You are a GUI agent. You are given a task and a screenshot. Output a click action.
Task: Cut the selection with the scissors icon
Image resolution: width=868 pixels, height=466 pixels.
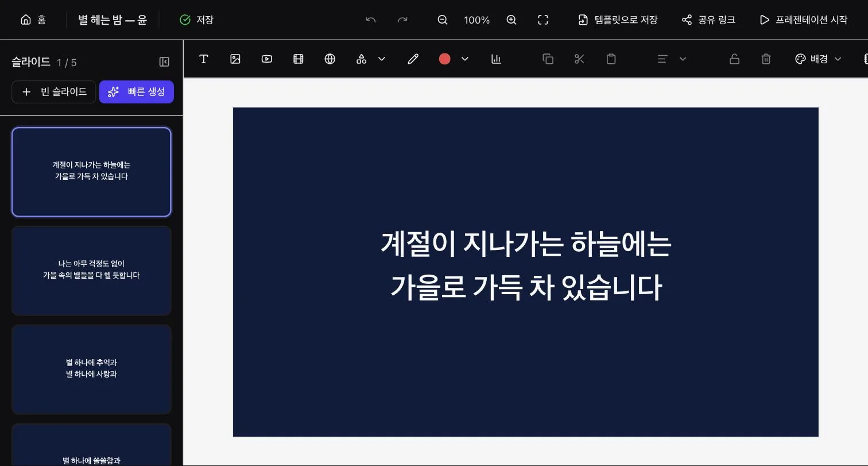click(579, 59)
